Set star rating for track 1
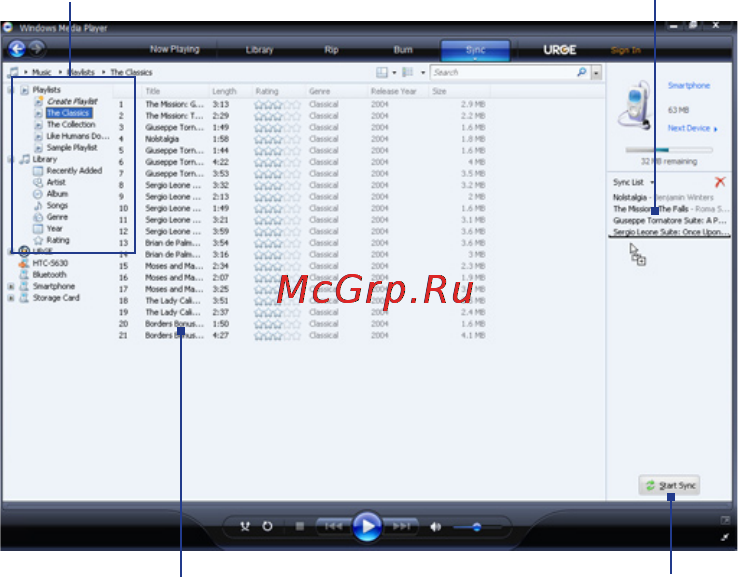Image resolution: width=738 pixels, height=577 pixels. click(277, 104)
